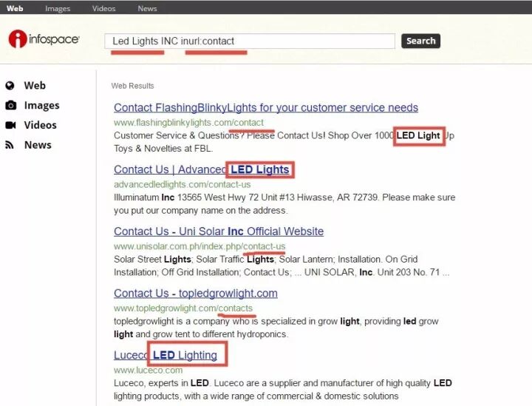Select News in the left sidebar
This screenshot has width=532, height=406.
point(38,145)
